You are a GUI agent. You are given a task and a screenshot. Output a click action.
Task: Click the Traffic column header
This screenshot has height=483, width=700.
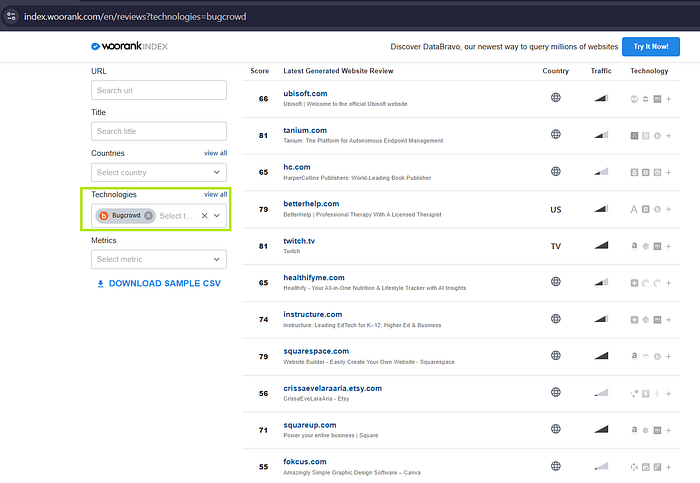pos(601,71)
